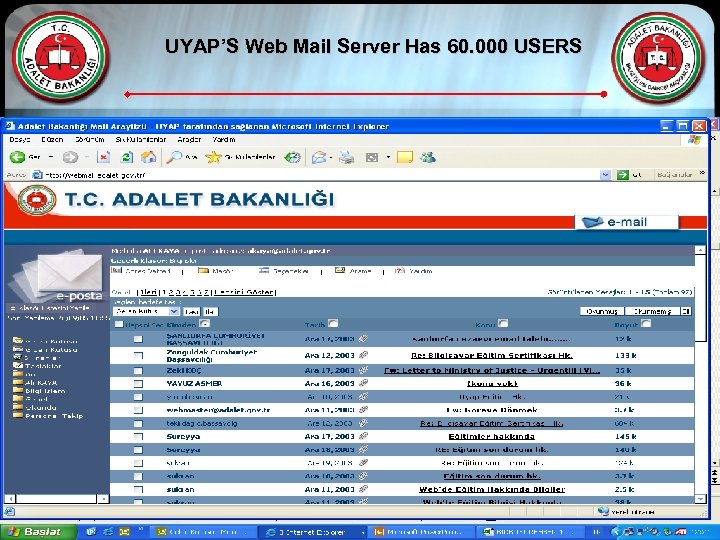Click the IE Forward arrow button
This screenshot has height=540, width=720.
70,158
